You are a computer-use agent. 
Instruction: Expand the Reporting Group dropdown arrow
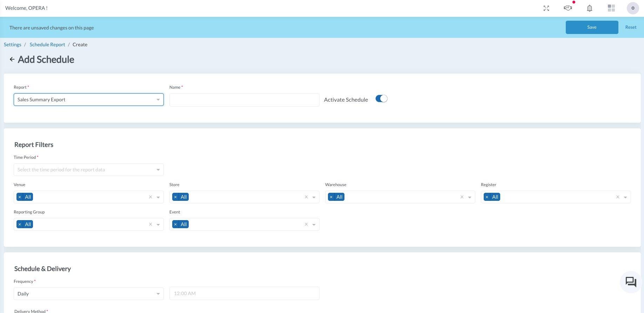point(158,225)
